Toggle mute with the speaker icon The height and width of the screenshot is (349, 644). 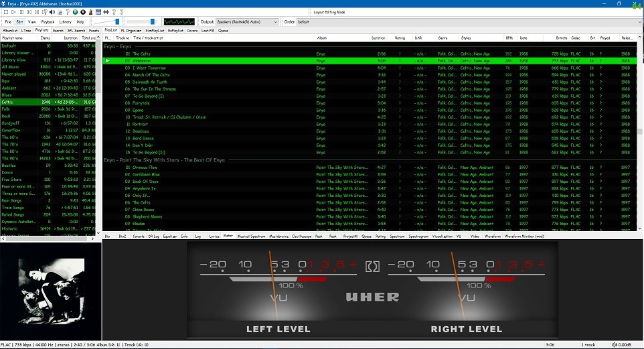(x=52, y=12)
